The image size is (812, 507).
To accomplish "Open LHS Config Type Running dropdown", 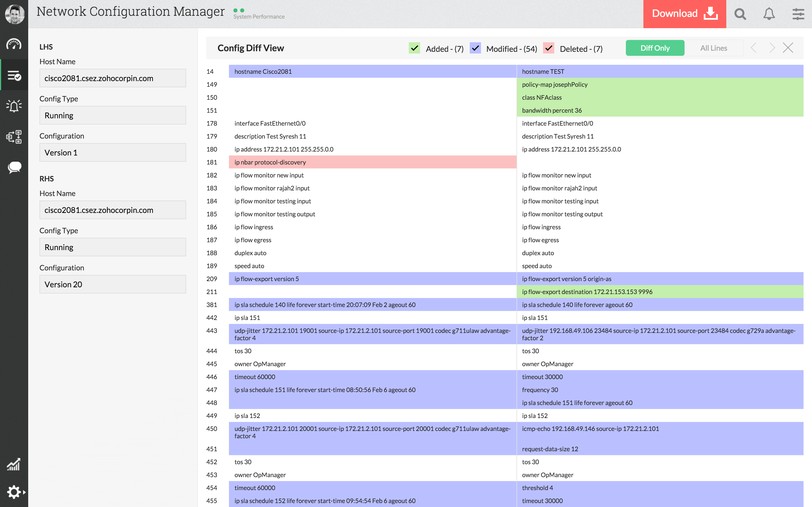I will pos(113,115).
